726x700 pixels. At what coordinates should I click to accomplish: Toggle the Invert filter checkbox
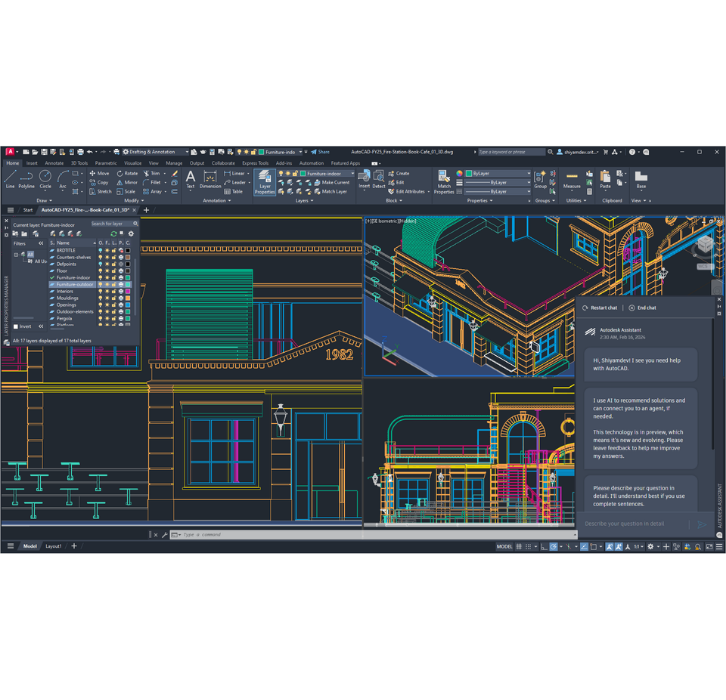15,326
